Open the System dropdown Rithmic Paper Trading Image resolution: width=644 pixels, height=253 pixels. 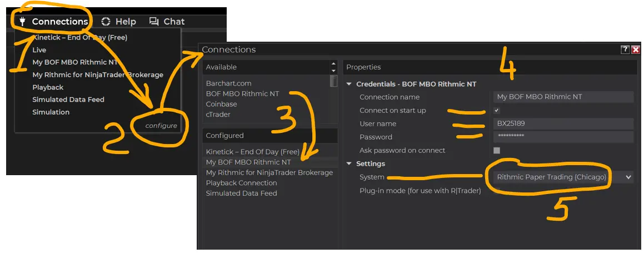[x=563, y=177]
